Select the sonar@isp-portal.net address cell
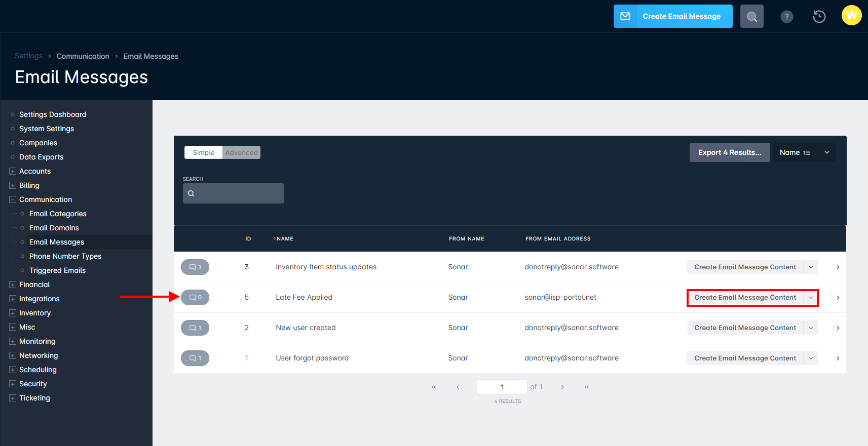This screenshot has height=446, width=868. point(560,297)
